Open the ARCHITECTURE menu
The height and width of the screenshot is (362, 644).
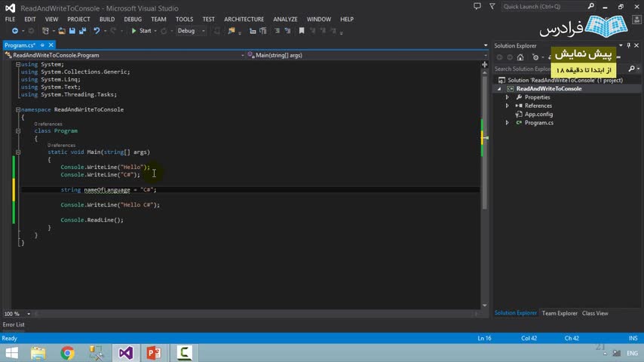click(x=244, y=20)
